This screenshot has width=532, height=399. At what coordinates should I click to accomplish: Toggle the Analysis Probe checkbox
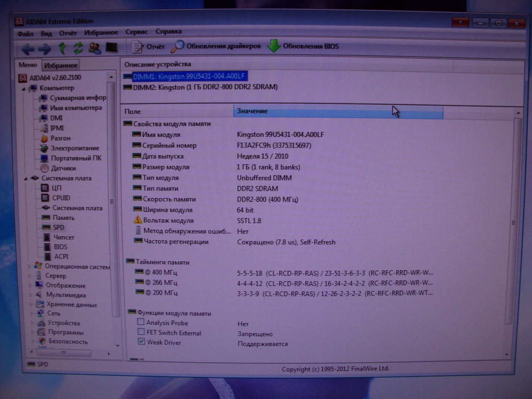(140, 322)
